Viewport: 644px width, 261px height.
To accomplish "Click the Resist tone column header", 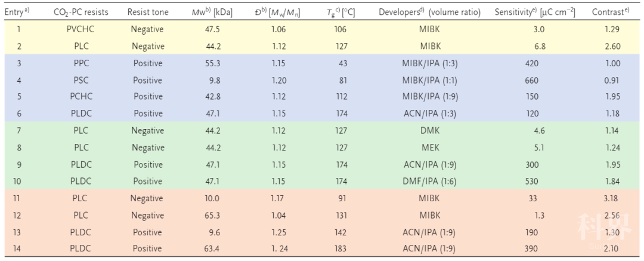I will 148,12.
